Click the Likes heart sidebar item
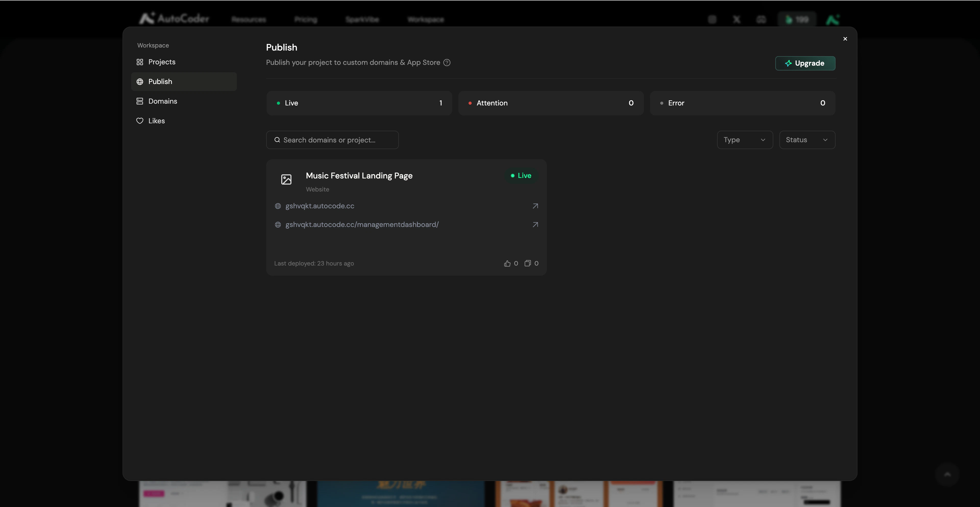980x507 pixels. coord(156,121)
